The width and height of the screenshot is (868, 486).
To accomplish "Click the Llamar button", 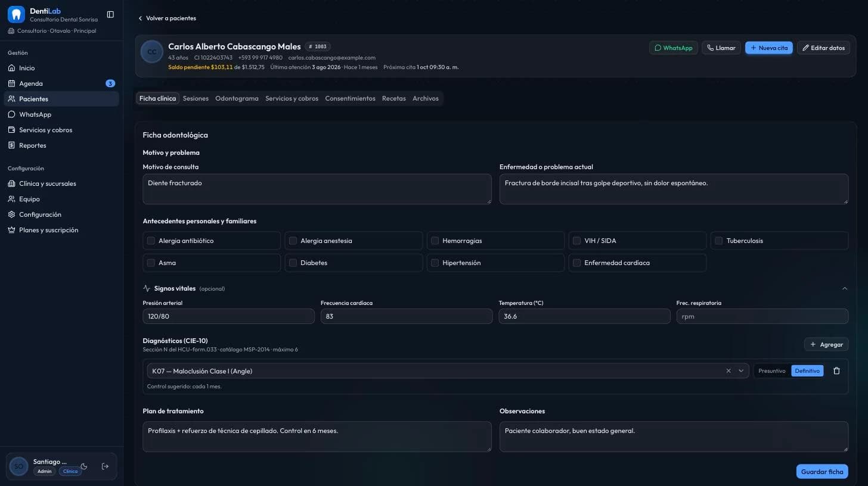I will click(x=721, y=48).
